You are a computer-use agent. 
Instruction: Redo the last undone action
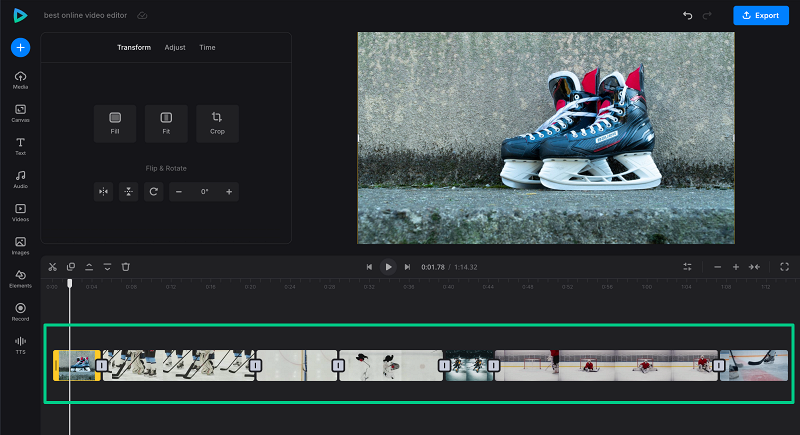click(x=707, y=15)
